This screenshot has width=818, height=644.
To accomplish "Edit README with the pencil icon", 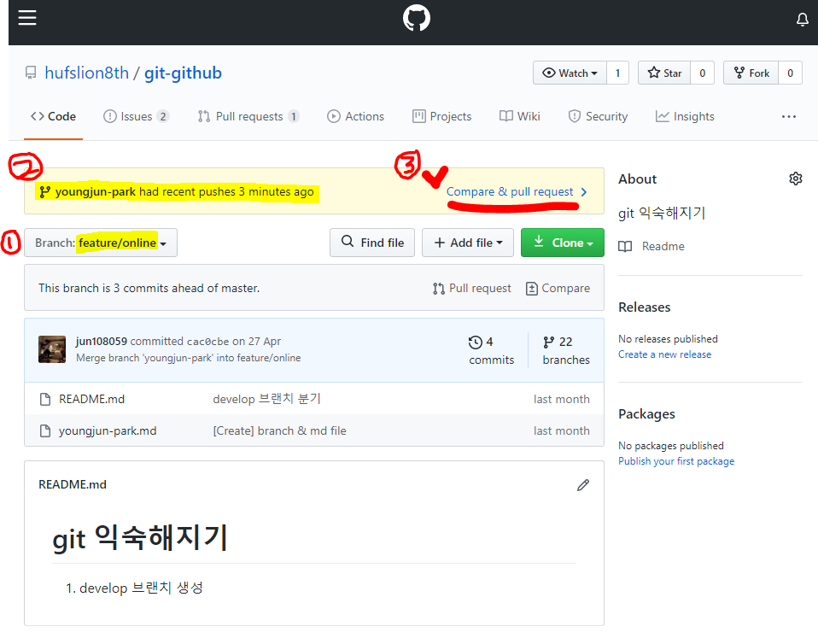I will coord(583,485).
